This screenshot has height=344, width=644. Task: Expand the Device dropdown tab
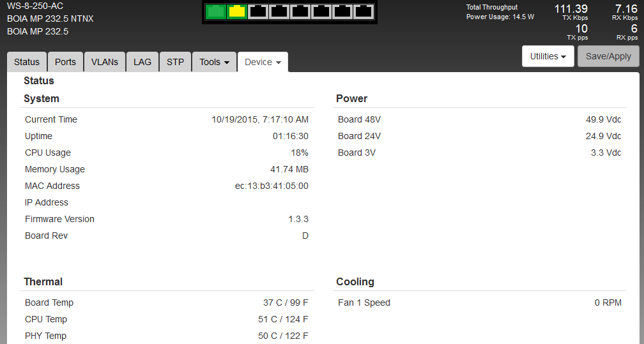pos(263,62)
